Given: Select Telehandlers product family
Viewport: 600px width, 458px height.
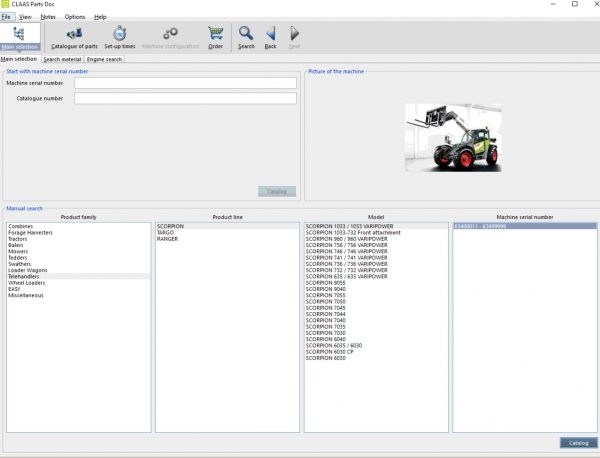Looking at the screenshot, I should pyautogui.click(x=78, y=276).
